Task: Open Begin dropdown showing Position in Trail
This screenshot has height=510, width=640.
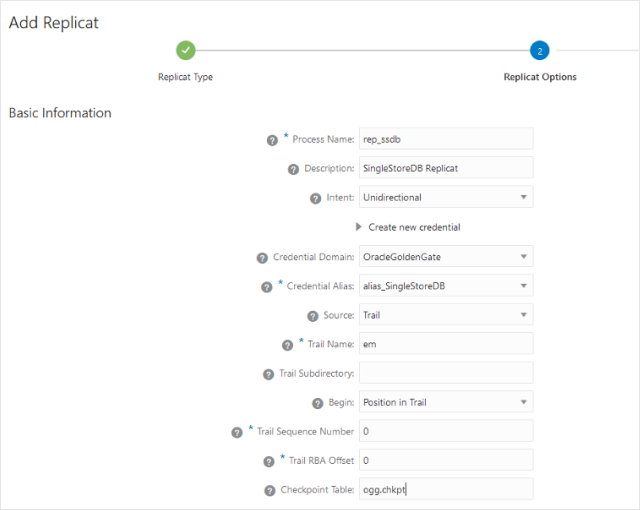Action: (446, 402)
